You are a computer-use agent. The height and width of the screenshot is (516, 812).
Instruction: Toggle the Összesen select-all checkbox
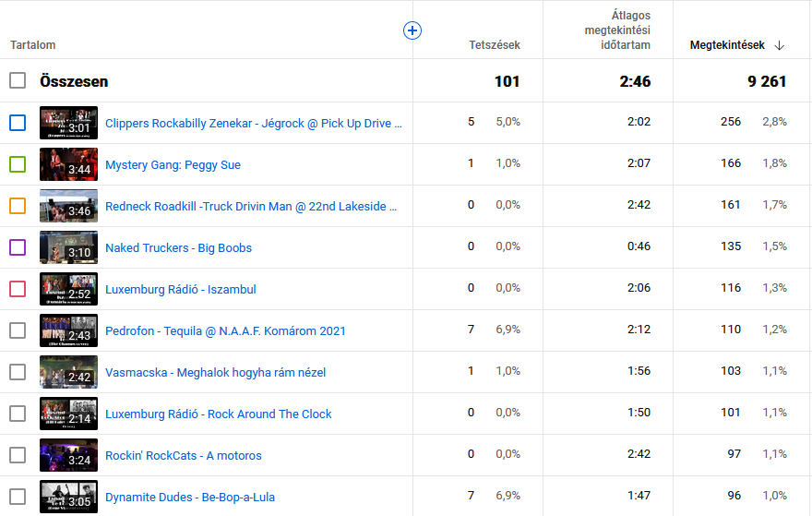[18, 81]
